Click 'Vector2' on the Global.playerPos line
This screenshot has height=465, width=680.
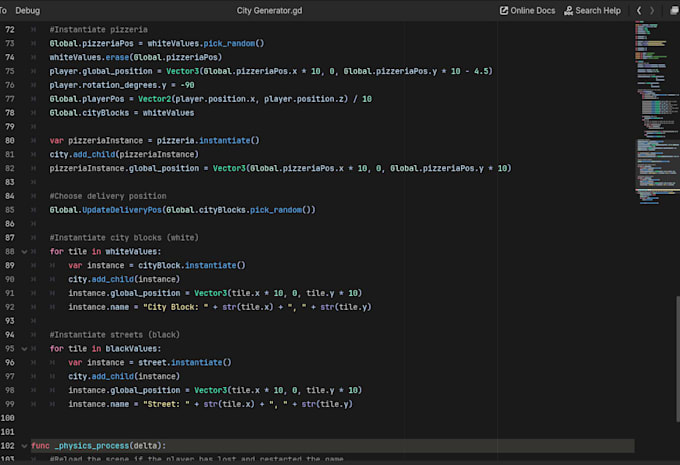coord(154,99)
